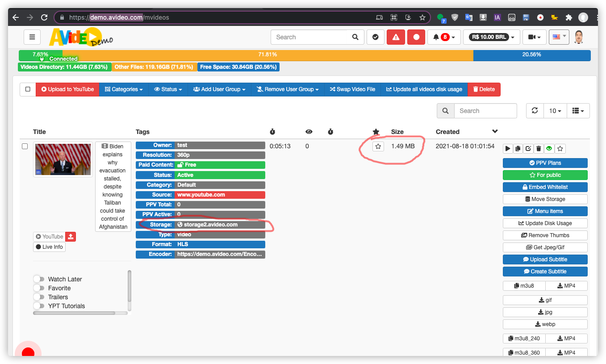The width and height of the screenshot is (606, 364).
Task: Delete the video using the trash icon
Action: (539, 148)
